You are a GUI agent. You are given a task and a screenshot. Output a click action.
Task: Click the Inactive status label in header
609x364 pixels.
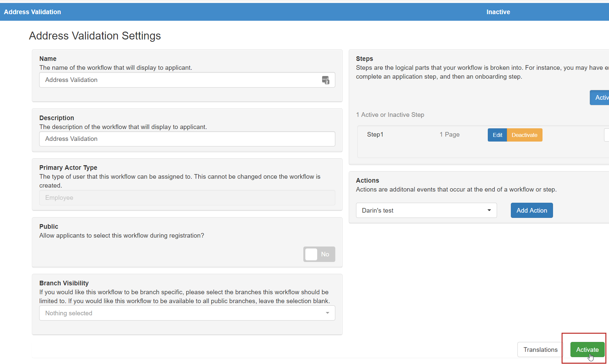pyautogui.click(x=498, y=12)
